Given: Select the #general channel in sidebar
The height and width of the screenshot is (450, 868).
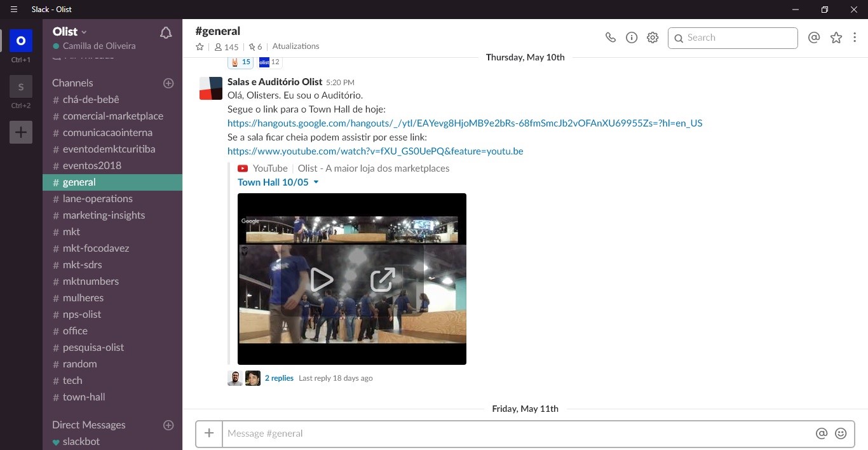Looking at the screenshot, I should pos(112,182).
